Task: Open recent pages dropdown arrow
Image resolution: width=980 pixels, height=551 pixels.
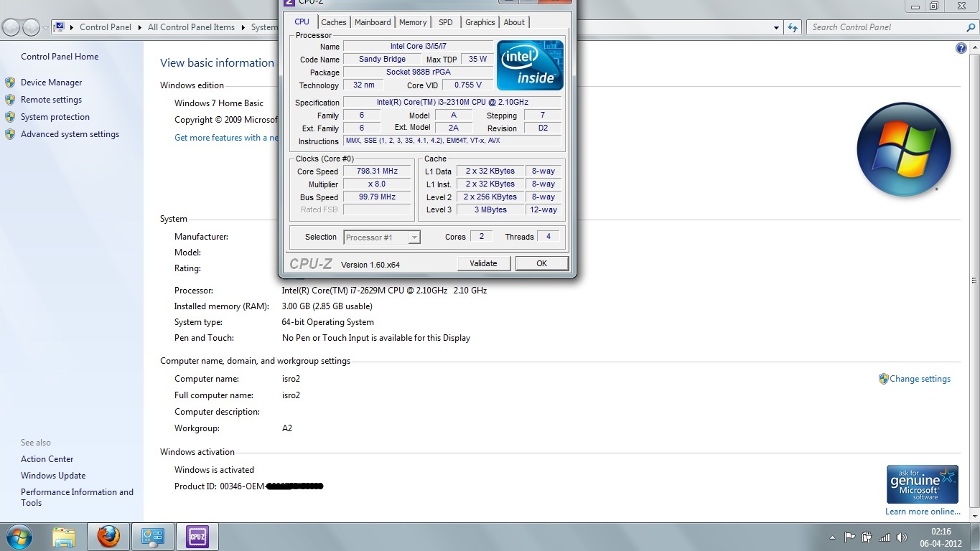Action: (45, 28)
